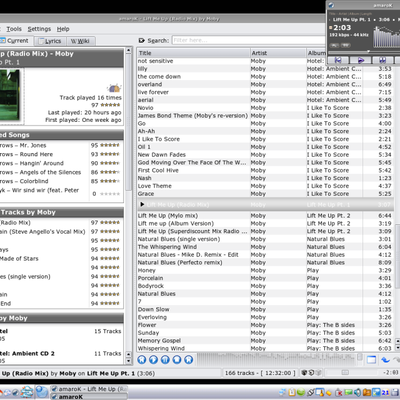The image size is (400, 400).
Task: Sort the playlist by the Album column
Action: pos(316,53)
